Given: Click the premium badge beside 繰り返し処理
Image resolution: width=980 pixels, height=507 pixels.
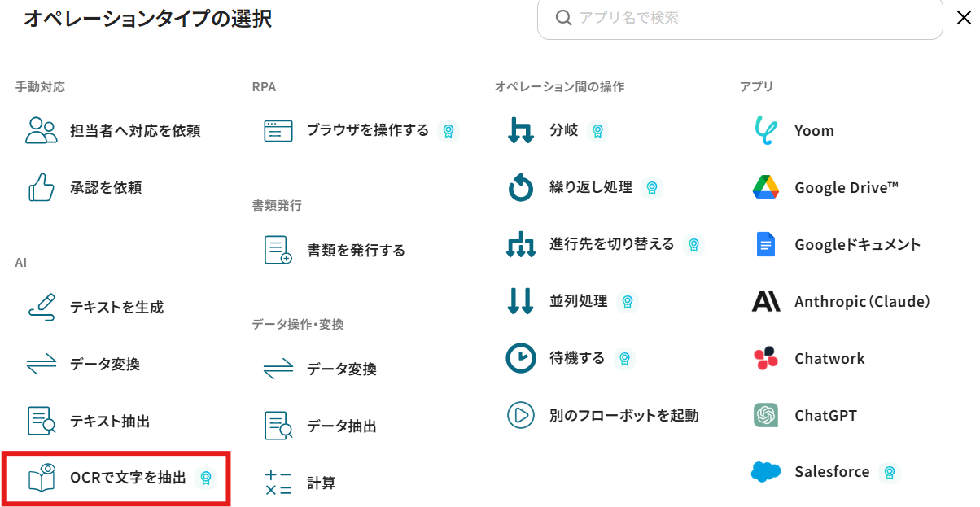Looking at the screenshot, I should click(x=651, y=187).
